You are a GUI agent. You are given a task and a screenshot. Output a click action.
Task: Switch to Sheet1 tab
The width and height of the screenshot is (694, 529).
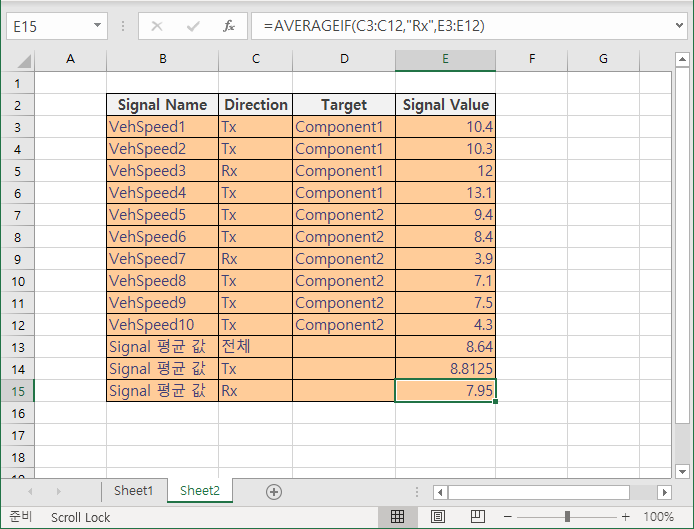tap(134, 491)
